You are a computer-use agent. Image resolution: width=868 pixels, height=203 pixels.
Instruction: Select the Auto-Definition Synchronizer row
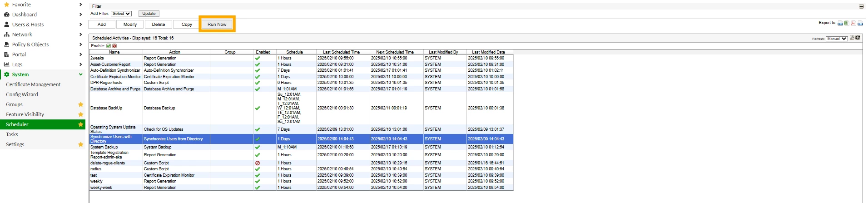[301, 70]
